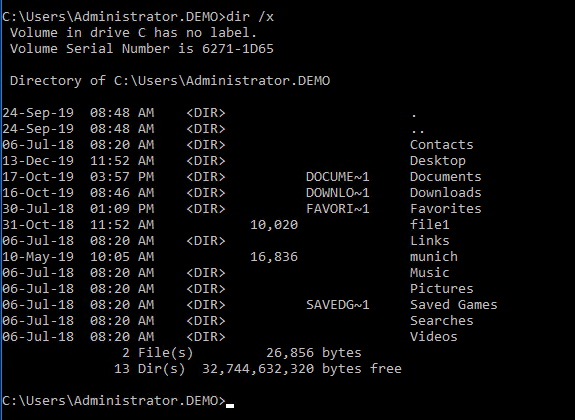Click the 32,744,632,320 bytes free text

pos(302,368)
